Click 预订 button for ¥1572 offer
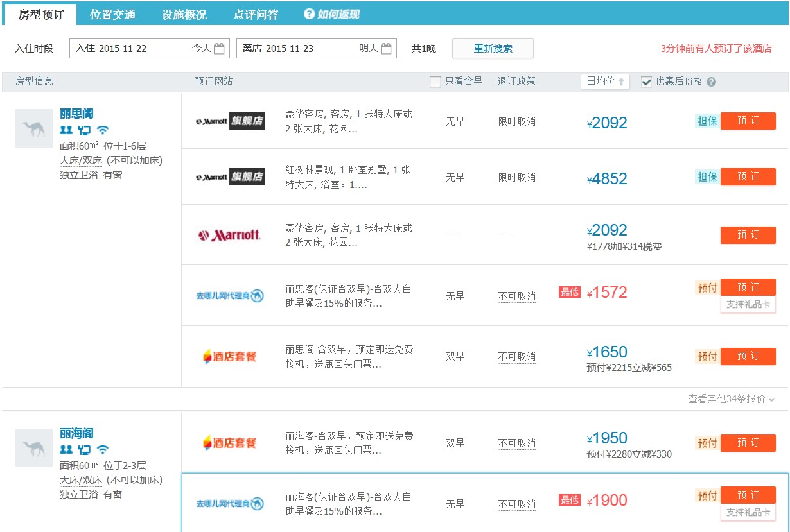The width and height of the screenshot is (790, 532). point(748,287)
